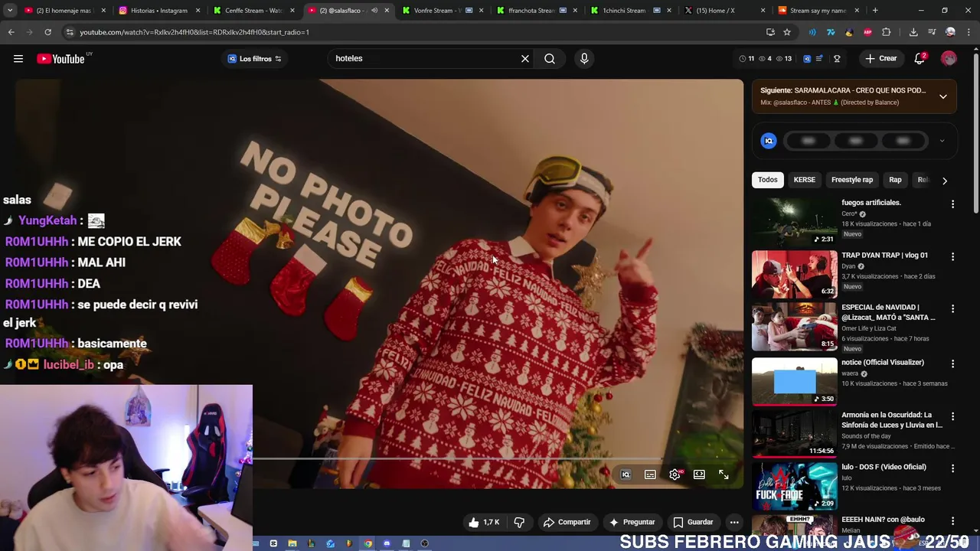Image resolution: width=980 pixels, height=551 pixels.
Task: Like the video with thumbs up
Action: pyautogui.click(x=483, y=522)
